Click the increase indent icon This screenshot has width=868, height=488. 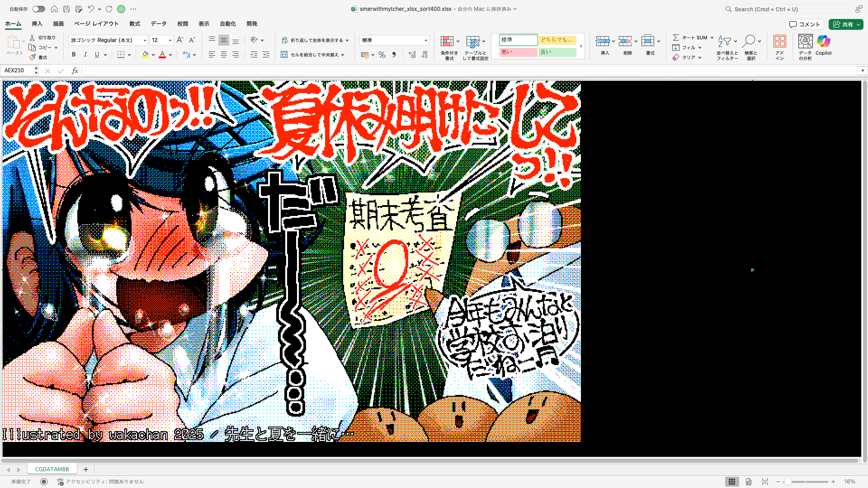(266, 55)
